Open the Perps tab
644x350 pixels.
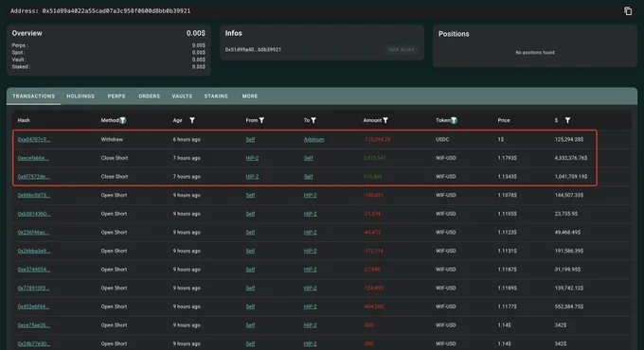(116, 96)
